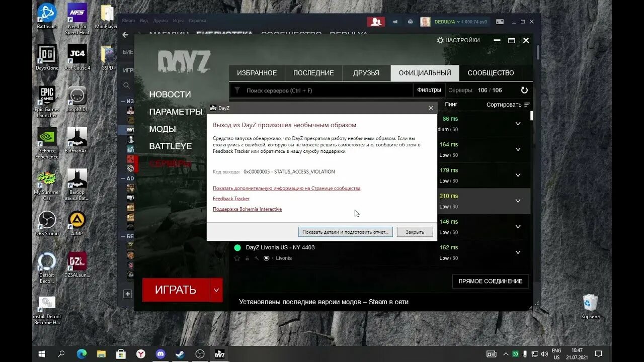Expand the 162 ms Livonia server chevron
This screenshot has height=362, width=644.
click(518, 252)
